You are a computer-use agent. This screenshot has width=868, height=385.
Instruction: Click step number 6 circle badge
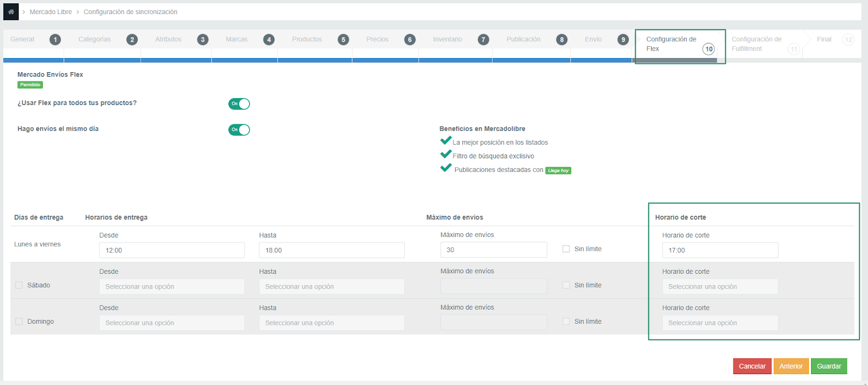(x=410, y=40)
